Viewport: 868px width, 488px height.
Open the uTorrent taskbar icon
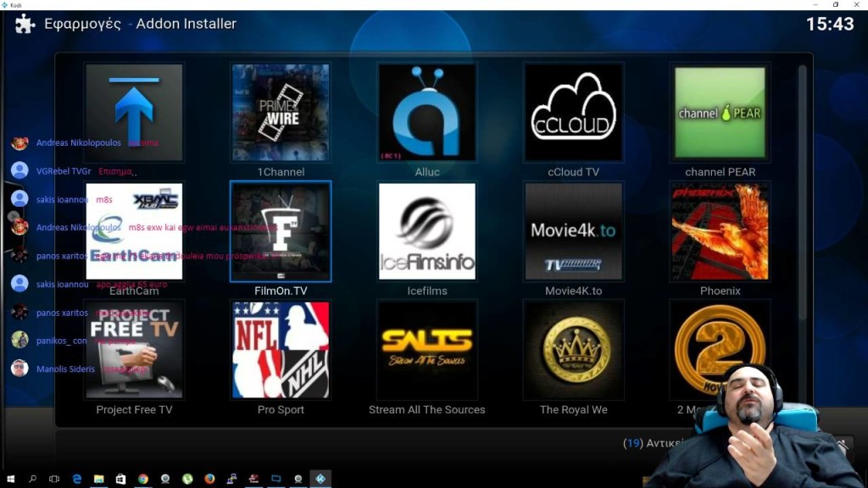pyautogui.click(x=187, y=479)
